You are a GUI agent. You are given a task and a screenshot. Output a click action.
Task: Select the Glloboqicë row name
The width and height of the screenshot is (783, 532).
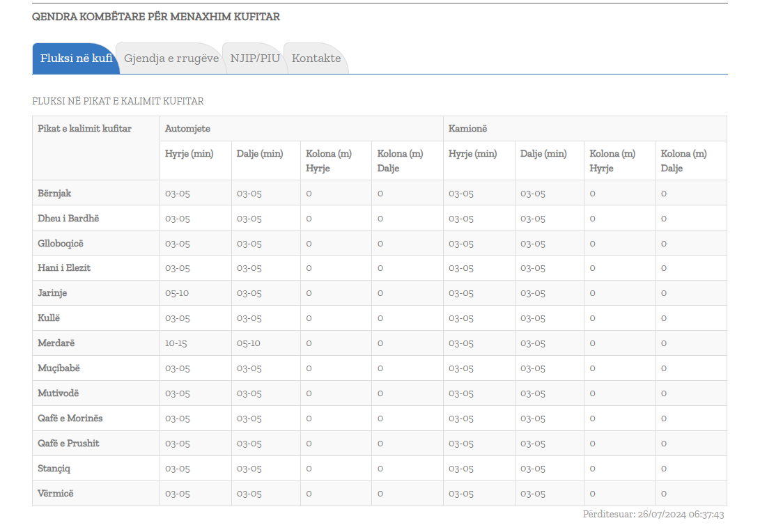point(61,244)
